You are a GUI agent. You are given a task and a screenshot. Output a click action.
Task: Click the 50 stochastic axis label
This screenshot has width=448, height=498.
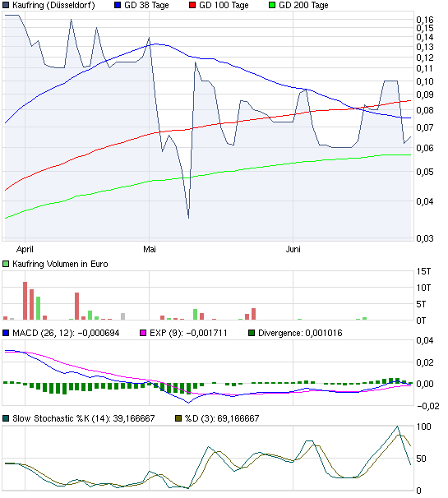[x=422, y=459]
